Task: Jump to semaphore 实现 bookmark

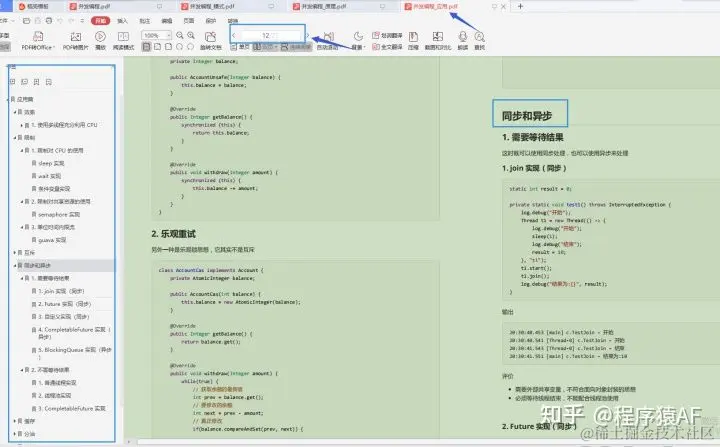Action: coord(59,215)
